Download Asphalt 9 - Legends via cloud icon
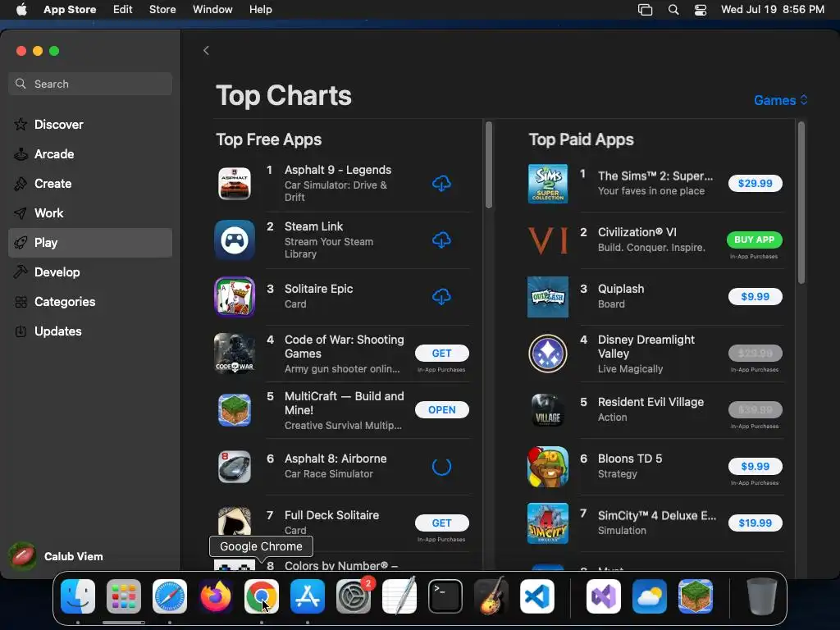This screenshot has height=630, width=840. pos(441,183)
